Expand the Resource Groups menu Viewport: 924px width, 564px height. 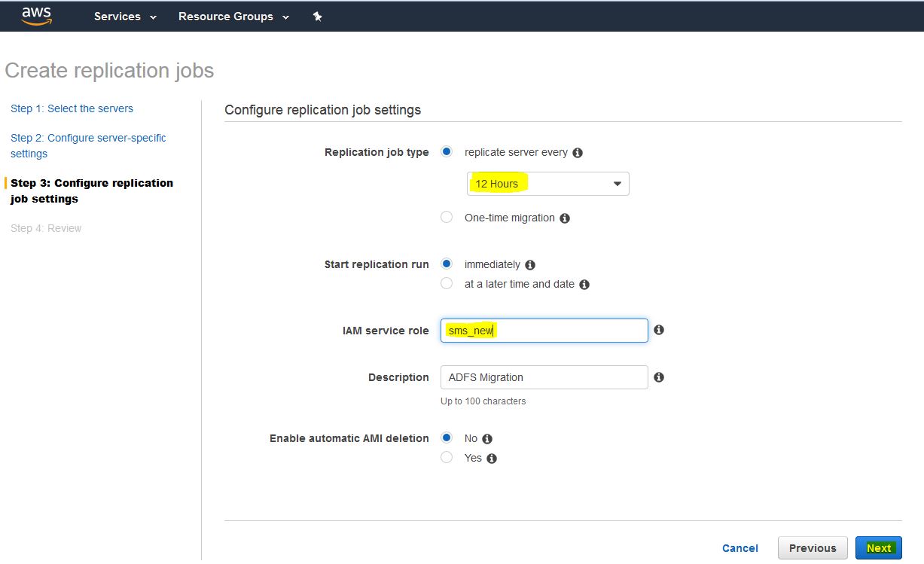pos(233,17)
